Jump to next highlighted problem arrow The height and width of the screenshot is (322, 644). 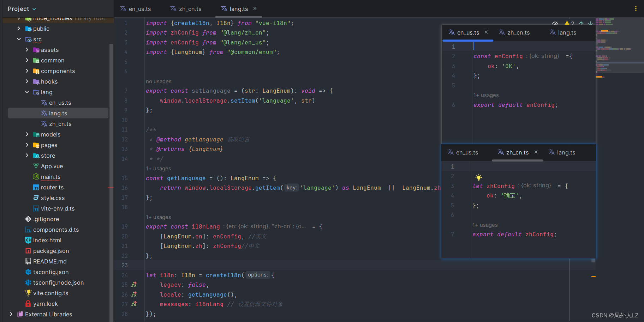(590, 23)
